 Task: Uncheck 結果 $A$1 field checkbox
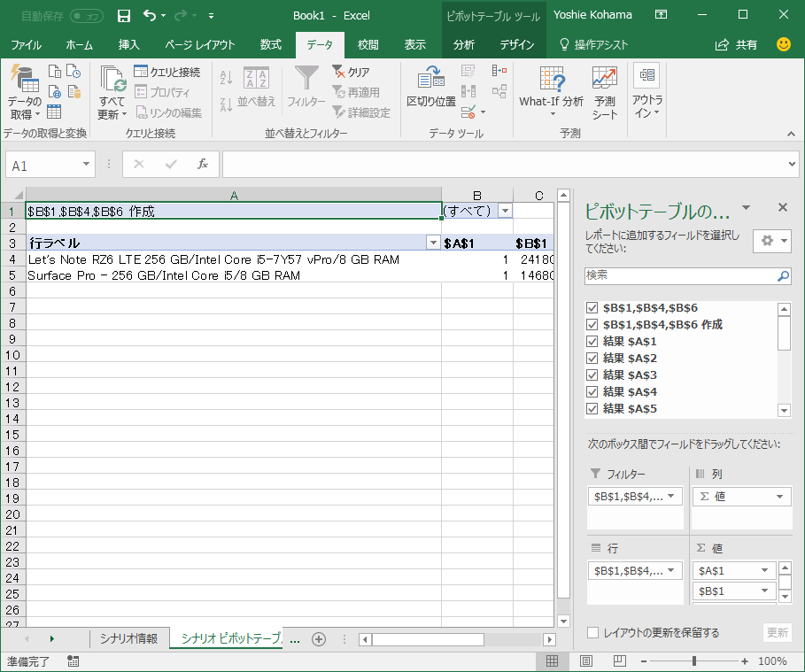[592, 342]
